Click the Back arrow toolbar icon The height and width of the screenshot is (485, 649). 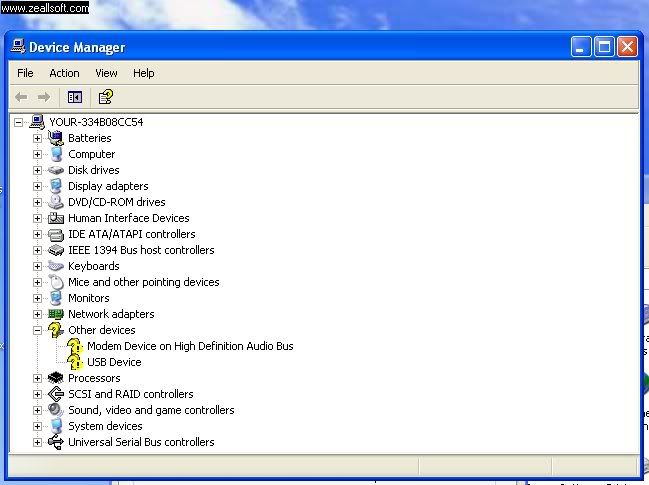click(21, 97)
